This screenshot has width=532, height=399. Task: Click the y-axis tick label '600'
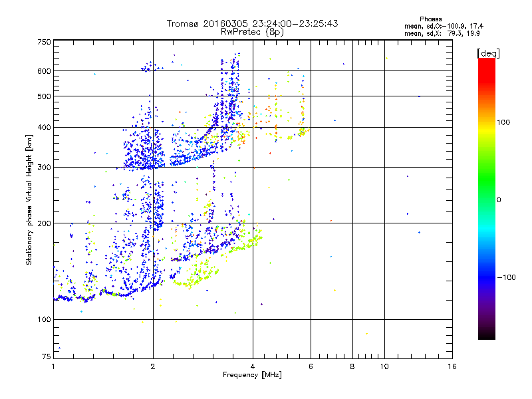(44, 71)
